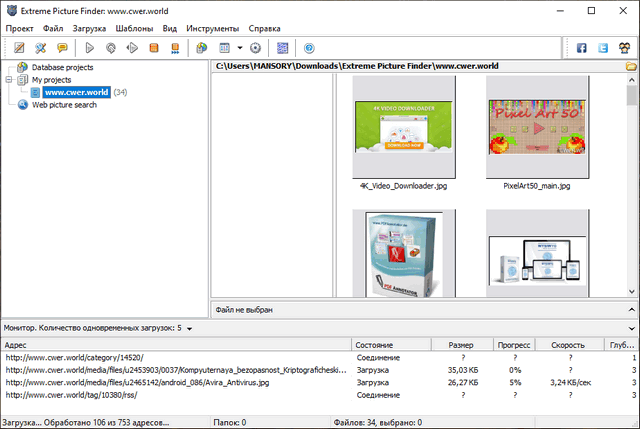640x429 pixels.
Task: Click the Twitter icon in toolbar
Action: (603, 47)
